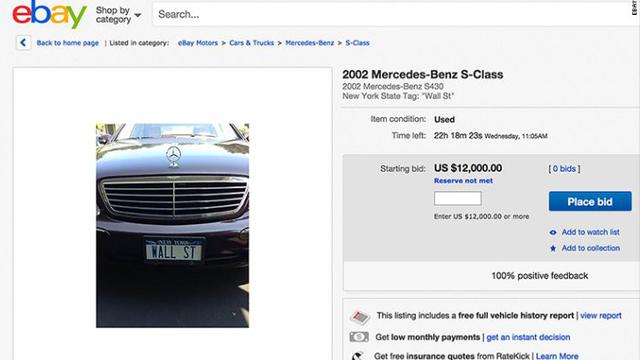Click the bid amount input box
Screen dimensions: 640x360
click(x=458, y=199)
